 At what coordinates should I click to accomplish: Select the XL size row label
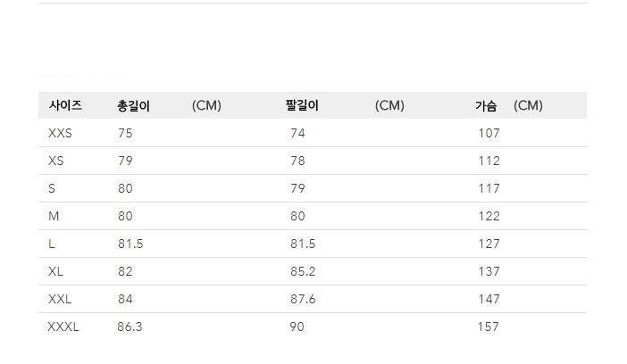click(55, 271)
